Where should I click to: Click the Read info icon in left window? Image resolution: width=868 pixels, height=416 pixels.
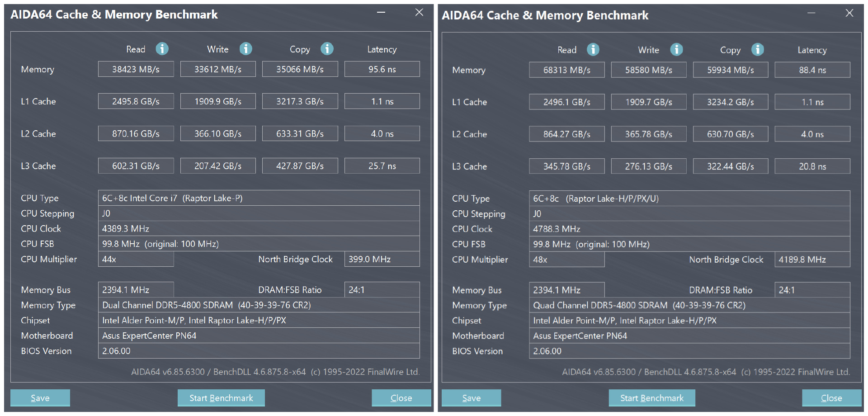pyautogui.click(x=162, y=49)
